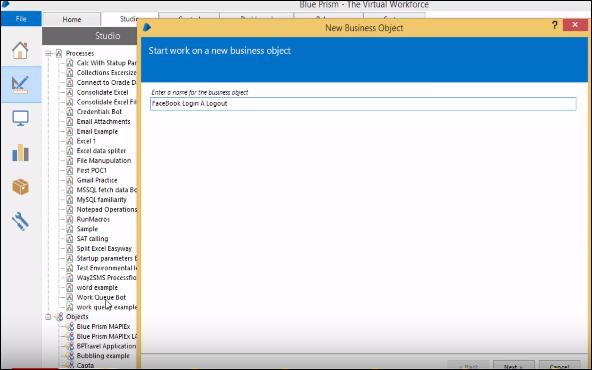Click the icon beside Excel 1 process
592x370 pixels.
(69, 141)
